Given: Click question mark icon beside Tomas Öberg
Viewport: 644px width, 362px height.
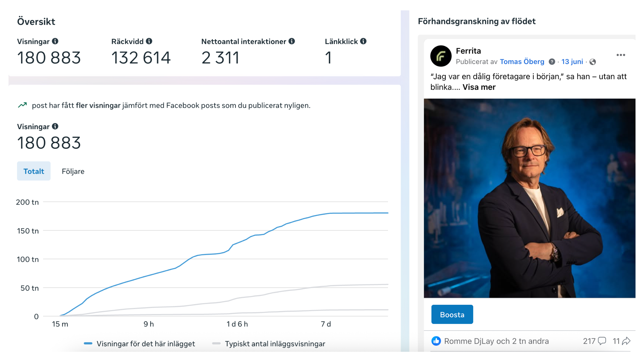Looking at the screenshot, I should [552, 62].
